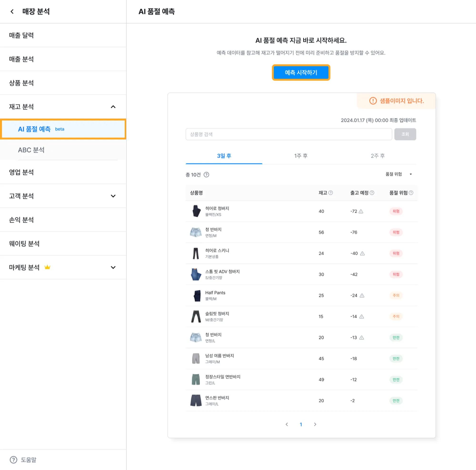Click the 품절 위험 column info icon
476x470 pixels.
coord(411,193)
